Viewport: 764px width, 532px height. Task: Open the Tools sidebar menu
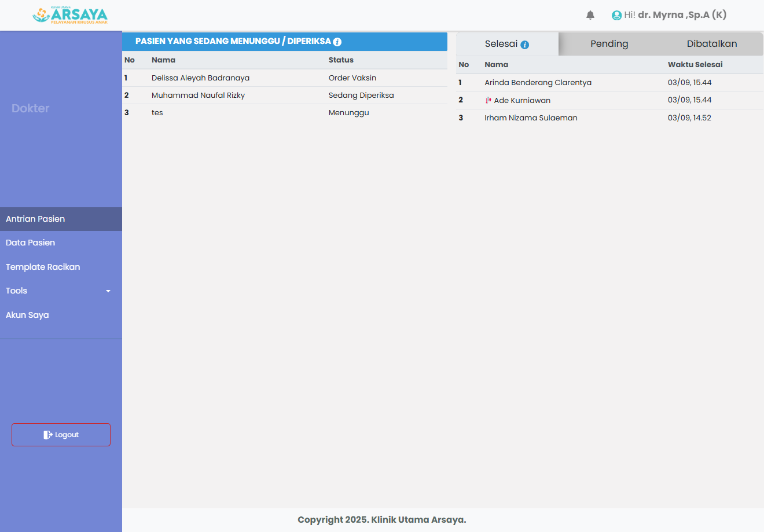pyautogui.click(x=17, y=291)
